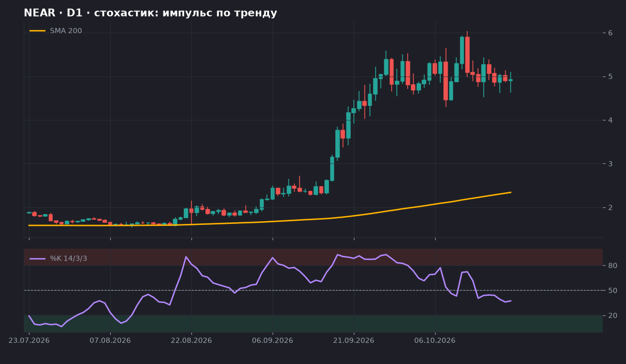Viewport: 626px width, 364px height.
Task: Click the last candle on the price chart
Action: click(x=511, y=80)
